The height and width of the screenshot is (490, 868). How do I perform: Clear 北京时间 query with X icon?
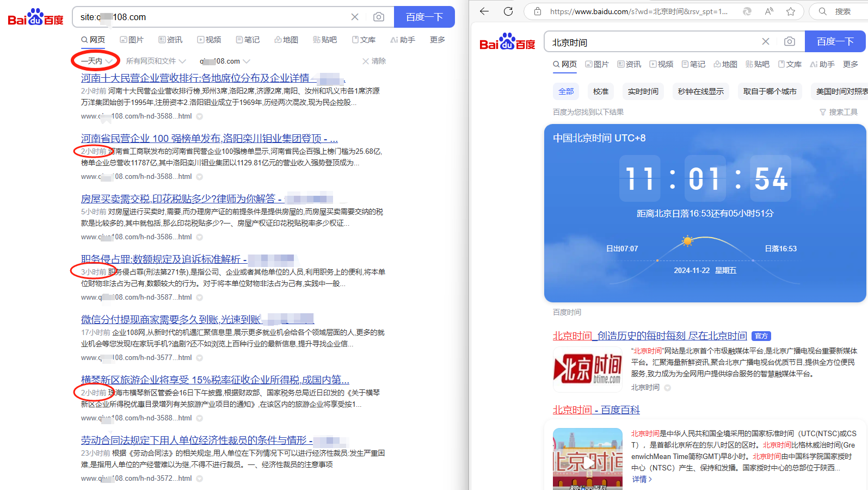pos(766,41)
